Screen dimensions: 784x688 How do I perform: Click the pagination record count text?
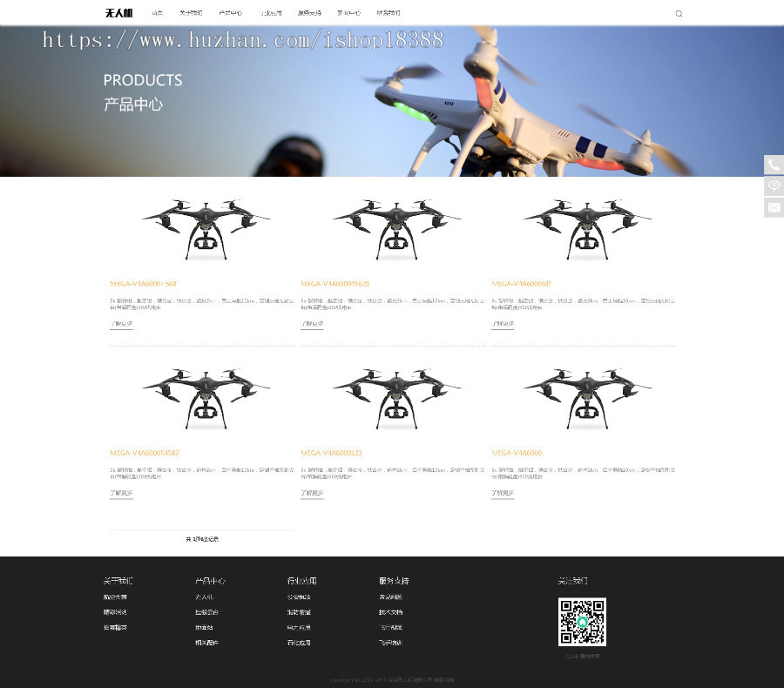coord(202,539)
